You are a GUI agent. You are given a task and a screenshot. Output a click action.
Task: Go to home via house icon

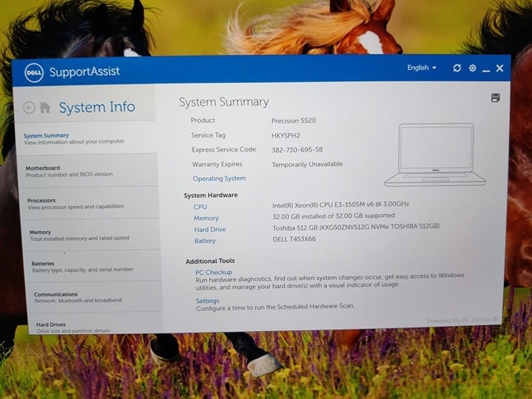45,107
